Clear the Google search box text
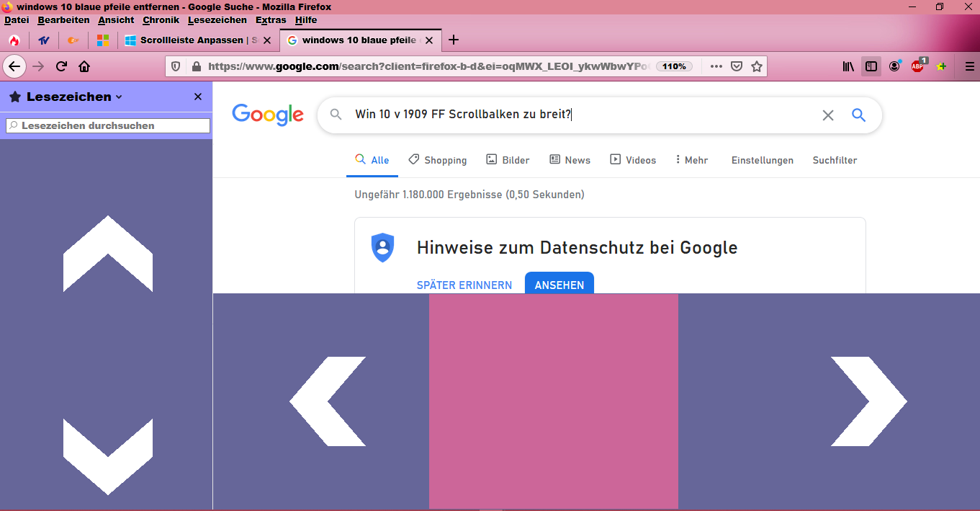 point(828,115)
